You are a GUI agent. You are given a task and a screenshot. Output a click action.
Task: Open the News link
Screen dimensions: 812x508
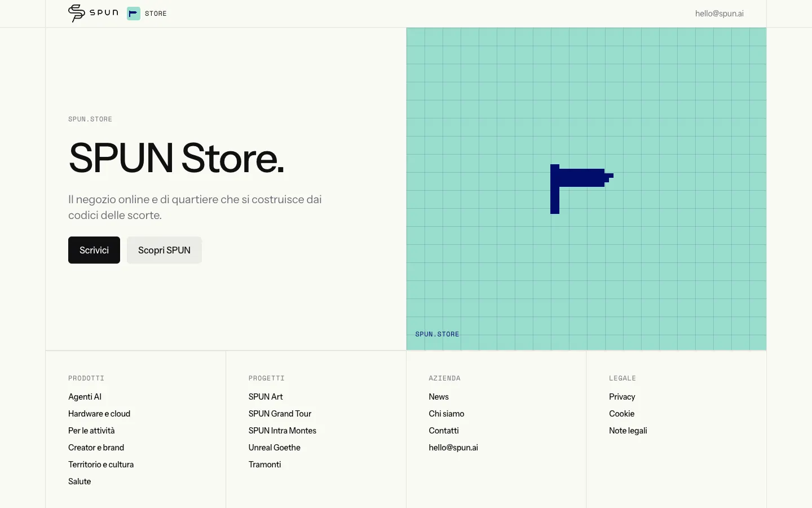point(439,397)
